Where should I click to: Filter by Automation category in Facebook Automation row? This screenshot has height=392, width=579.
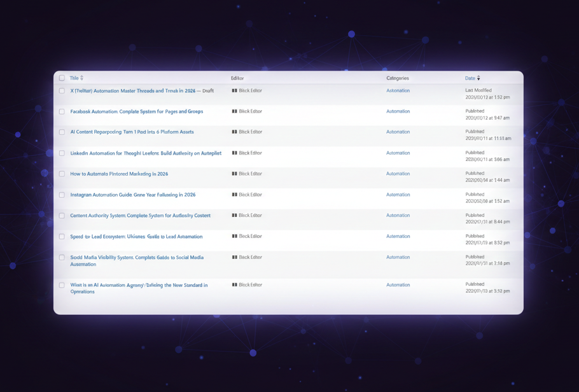398,111
